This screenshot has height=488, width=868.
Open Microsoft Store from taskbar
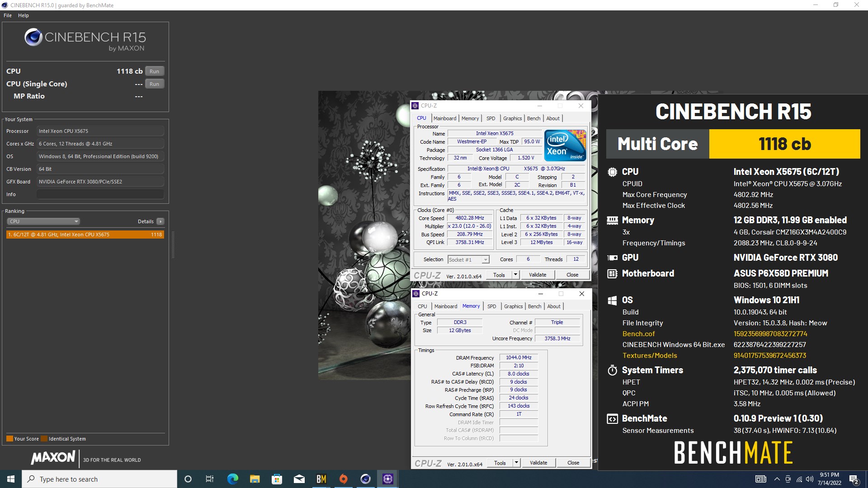pos(277,479)
